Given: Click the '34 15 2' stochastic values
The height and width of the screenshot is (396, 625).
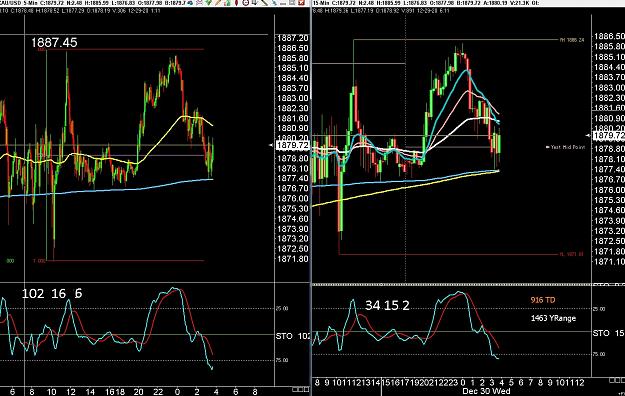Looking at the screenshot, I should tap(387, 305).
